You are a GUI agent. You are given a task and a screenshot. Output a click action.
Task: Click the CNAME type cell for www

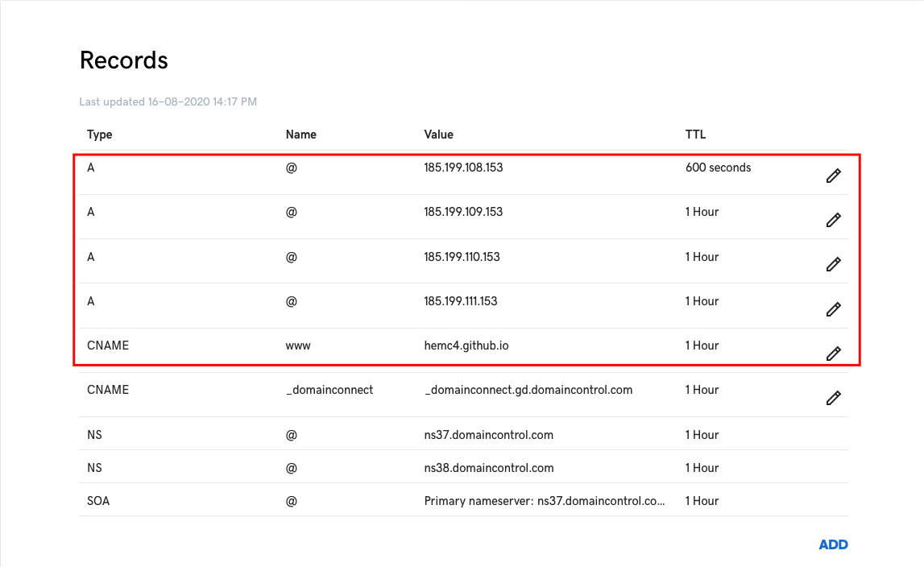(108, 346)
